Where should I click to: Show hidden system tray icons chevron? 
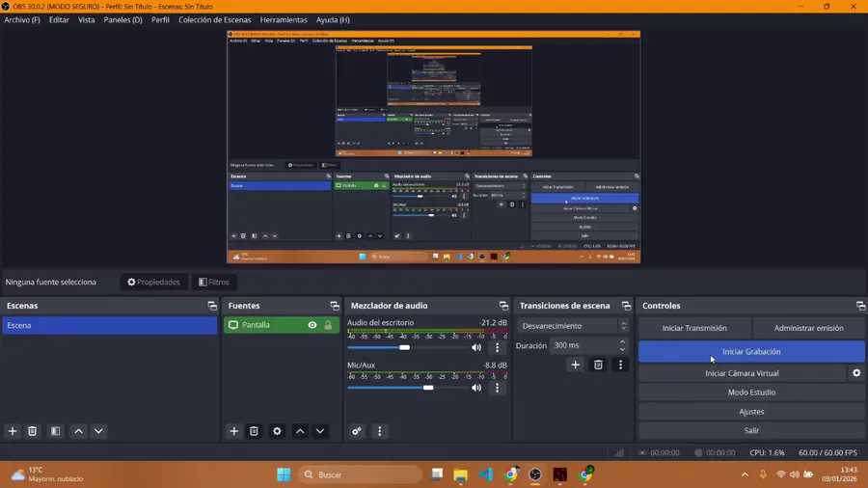click(x=745, y=474)
